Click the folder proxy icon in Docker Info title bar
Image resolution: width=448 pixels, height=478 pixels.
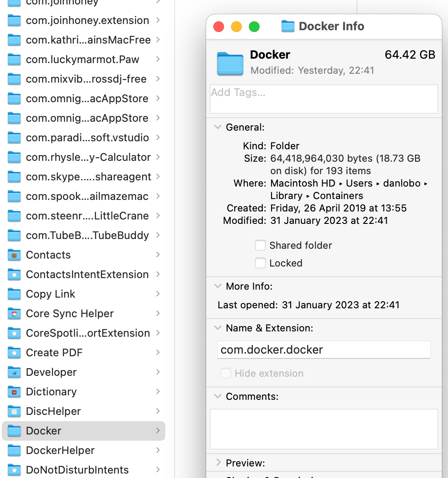click(x=288, y=26)
